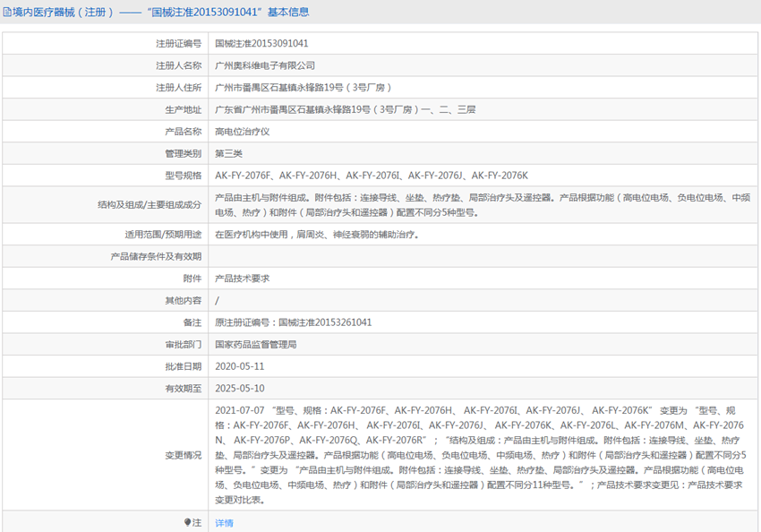Select the 注册人住所 address value
This screenshot has height=532, width=761.
click(x=304, y=88)
